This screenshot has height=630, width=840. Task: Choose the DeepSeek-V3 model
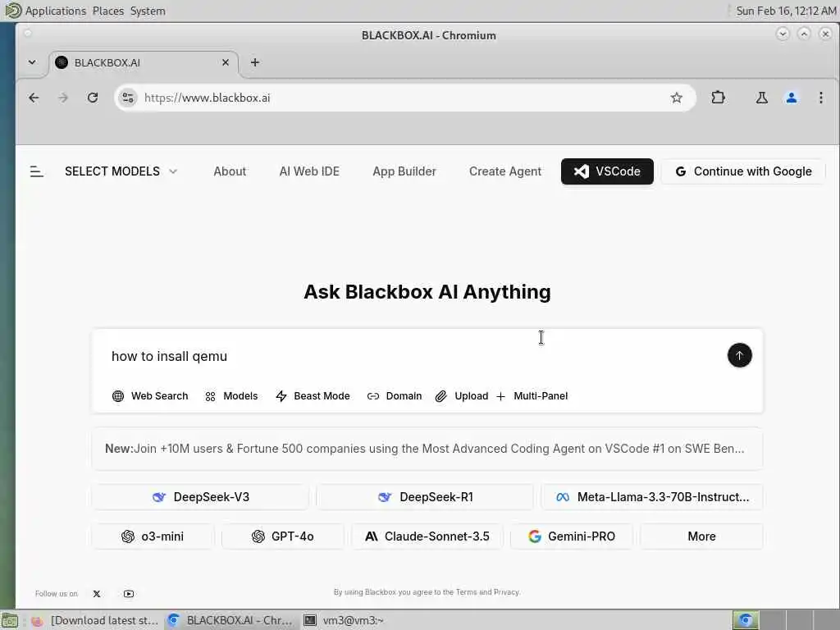tap(200, 497)
